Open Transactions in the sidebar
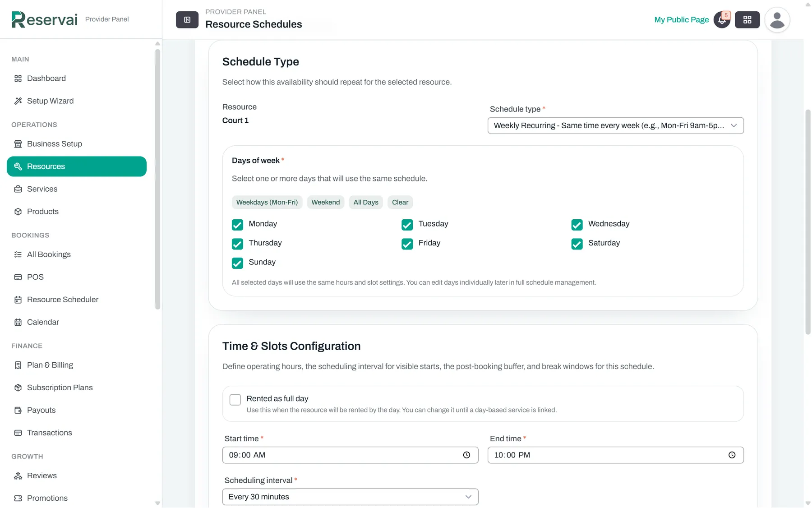Screen dimensions: 812x508 click(77, 433)
